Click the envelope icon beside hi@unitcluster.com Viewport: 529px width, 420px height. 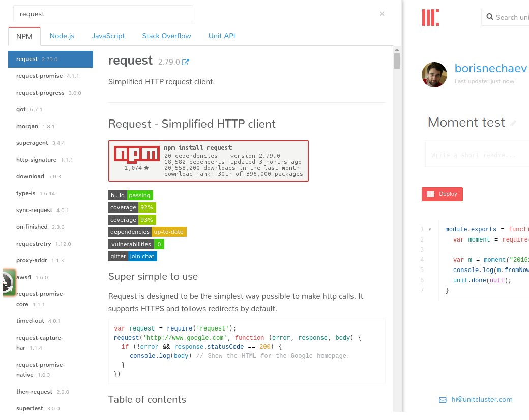443,400
